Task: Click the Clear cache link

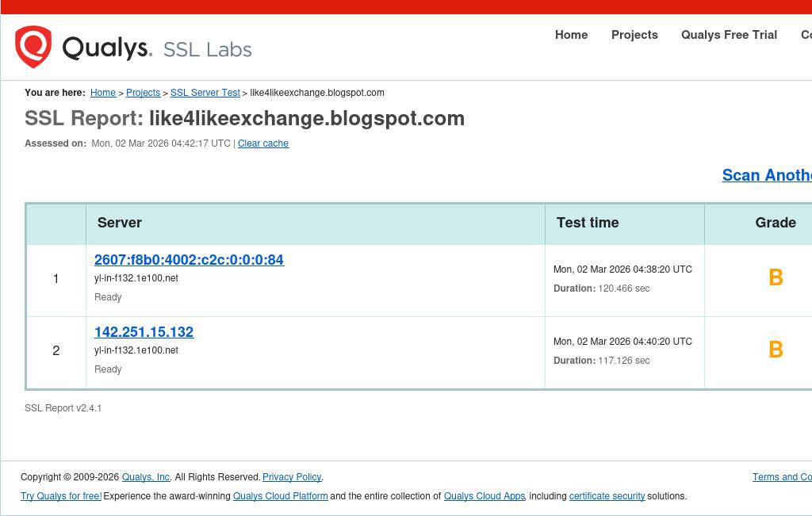Action: coord(263,143)
